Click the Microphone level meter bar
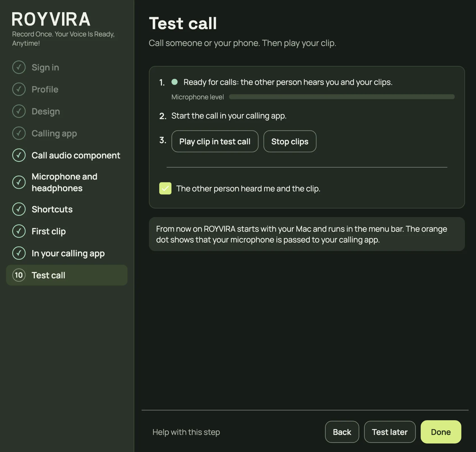This screenshot has width=476, height=452. click(x=342, y=97)
